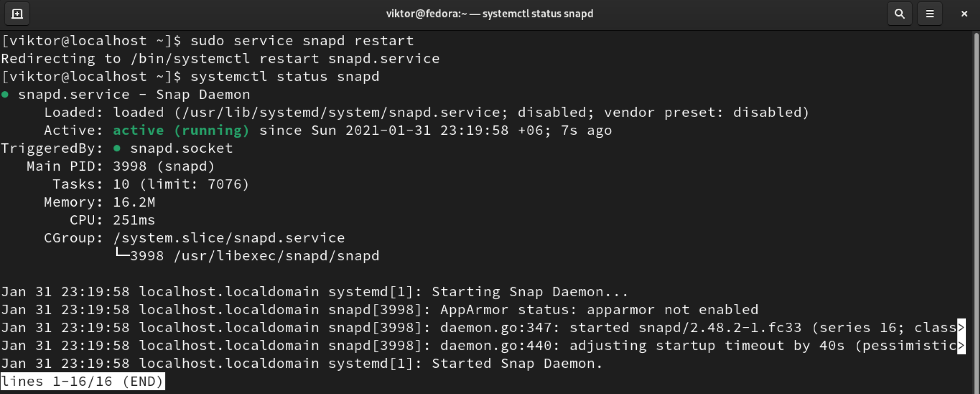Viewport: 980px width, 394px height.
Task: Click the truncation arrow on daemon.go:347 line
Action: click(x=961, y=327)
